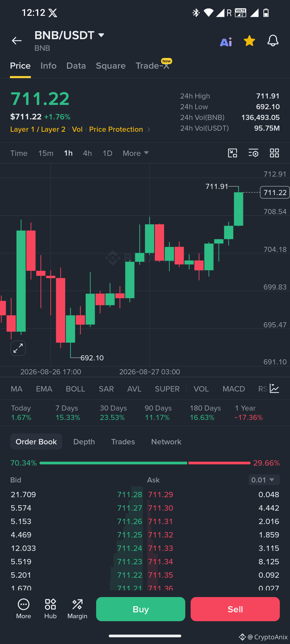Select ask price 711.29

point(161,495)
